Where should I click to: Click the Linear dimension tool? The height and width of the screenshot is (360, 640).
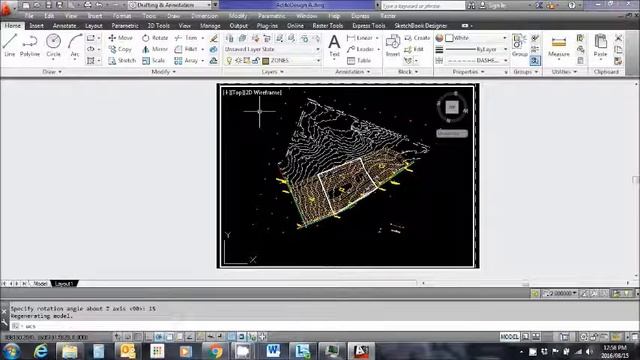click(x=360, y=38)
